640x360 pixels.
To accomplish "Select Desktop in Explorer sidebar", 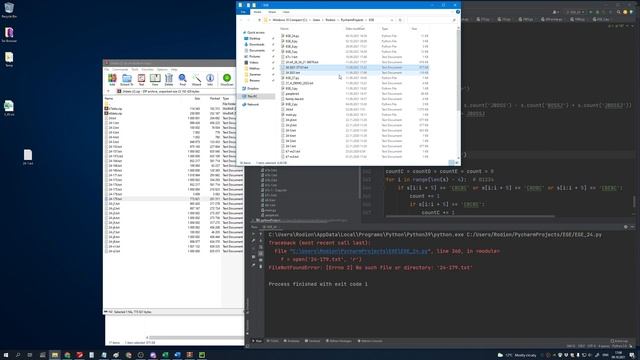I will click(x=255, y=38).
